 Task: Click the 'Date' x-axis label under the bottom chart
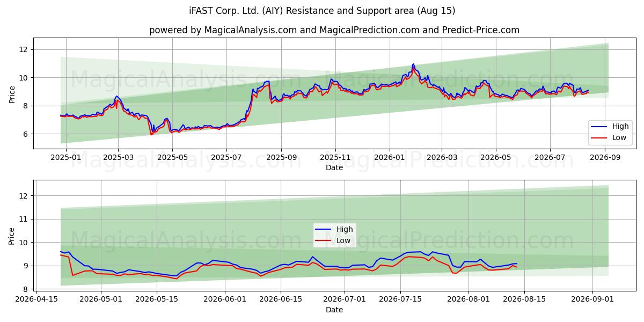click(x=334, y=310)
